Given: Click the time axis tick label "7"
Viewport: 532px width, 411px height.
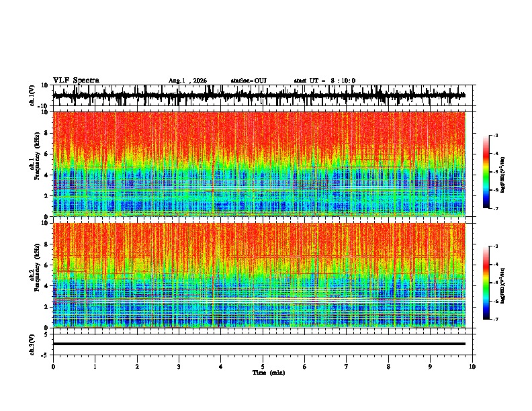Looking at the screenshot, I should (x=347, y=367).
